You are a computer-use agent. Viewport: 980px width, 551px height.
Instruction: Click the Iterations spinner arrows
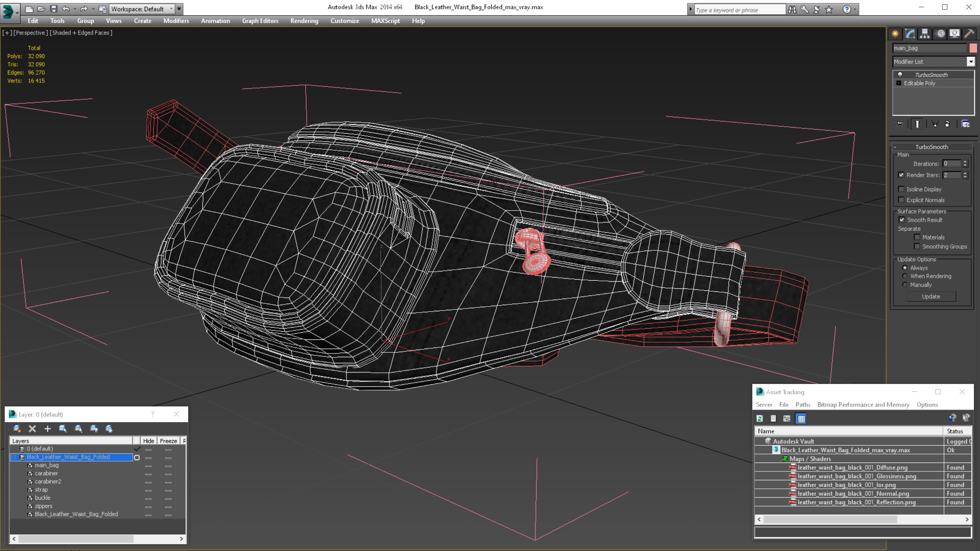coord(965,164)
